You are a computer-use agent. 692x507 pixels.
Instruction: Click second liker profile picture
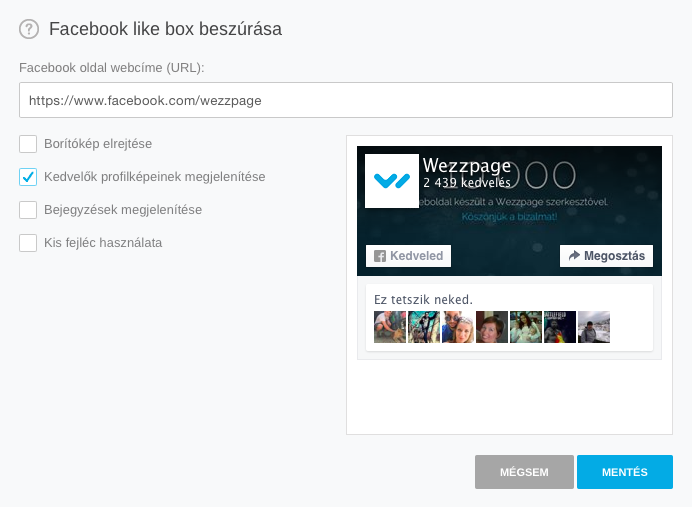[x=424, y=327]
